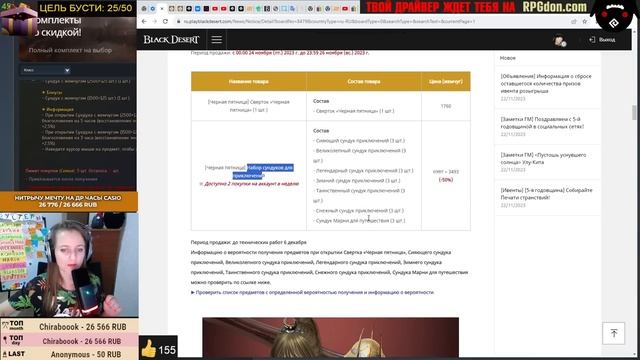Click the price cell 1760
This screenshot has height=360, width=640.
(446, 106)
